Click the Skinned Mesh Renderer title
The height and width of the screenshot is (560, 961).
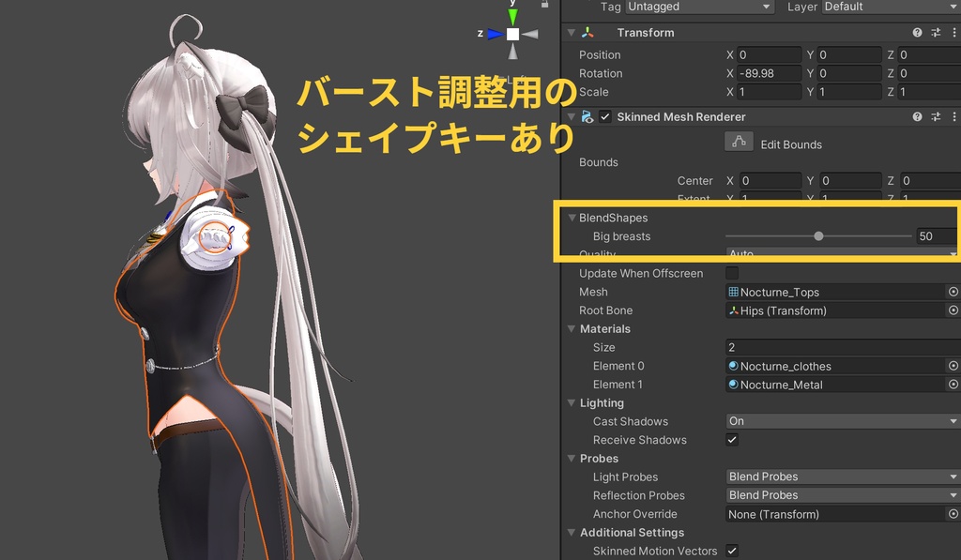pos(681,116)
